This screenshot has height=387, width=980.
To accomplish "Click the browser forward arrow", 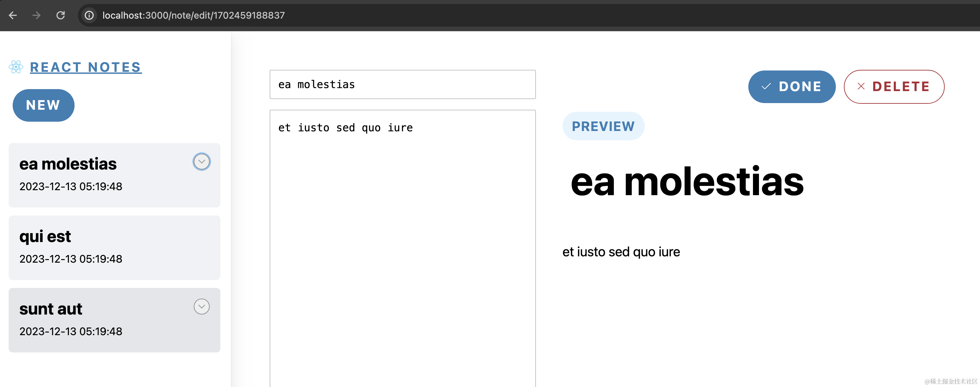I will 37,15.
